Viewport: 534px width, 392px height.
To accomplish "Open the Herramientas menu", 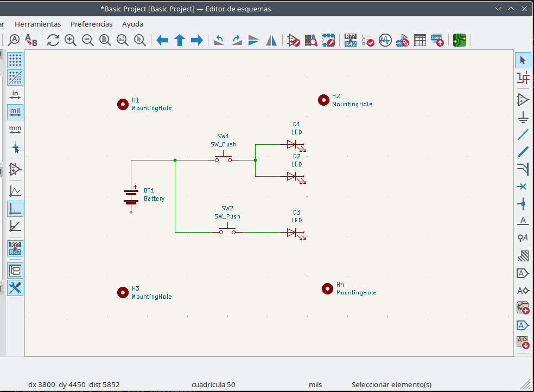I will pos(37,24).
